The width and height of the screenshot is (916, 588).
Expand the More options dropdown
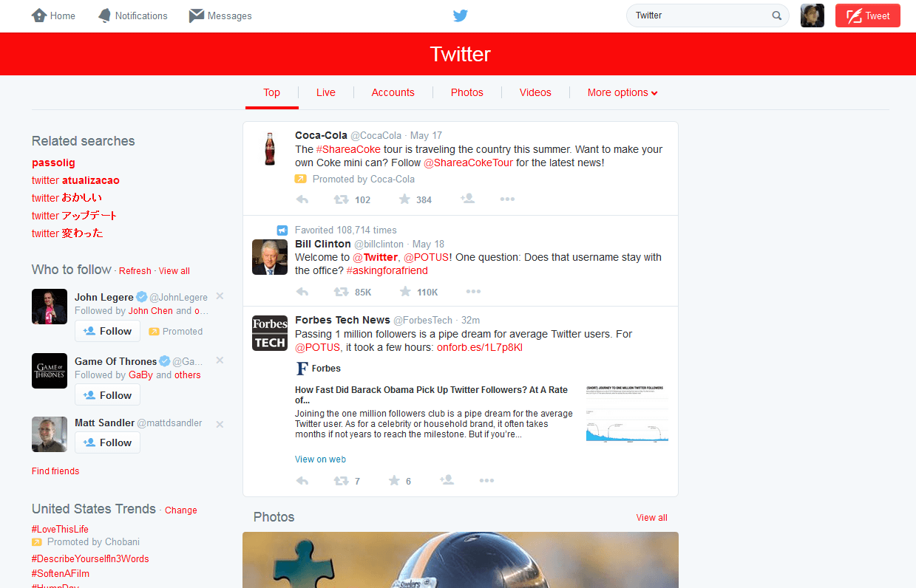[622, 92]
